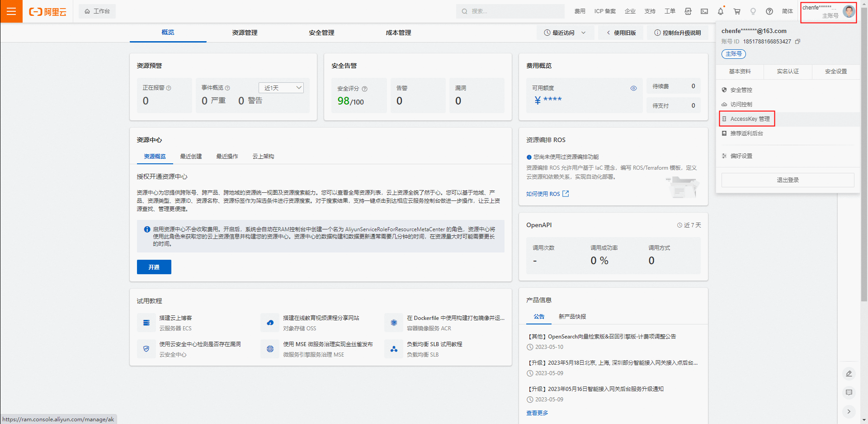Click the Aliyun logo
This screenshot has width=868, height=424.
(47, 12)
